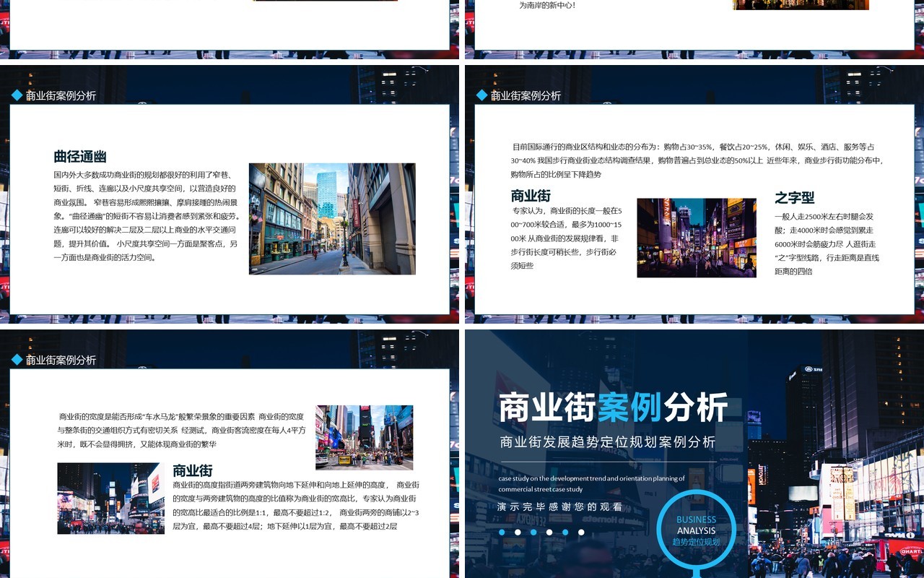Open the night billboard photo beside 商业街的高度 text
This screenshot has width=924, height=578.
tap(110, 499)
